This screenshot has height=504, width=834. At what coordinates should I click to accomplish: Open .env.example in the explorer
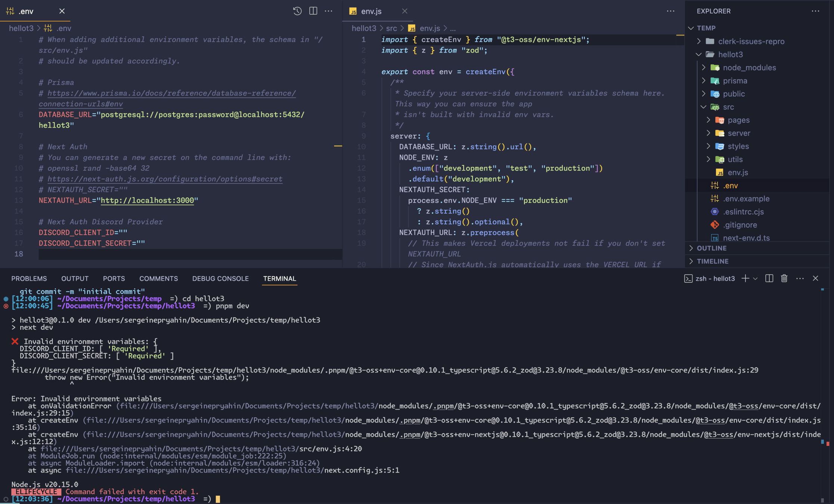point(746,199)
